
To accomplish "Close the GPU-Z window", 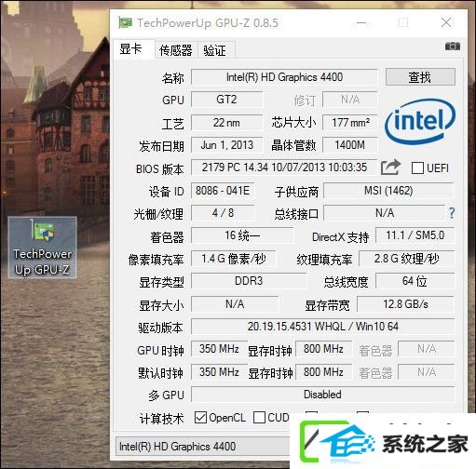I will (x=446, y=22).
